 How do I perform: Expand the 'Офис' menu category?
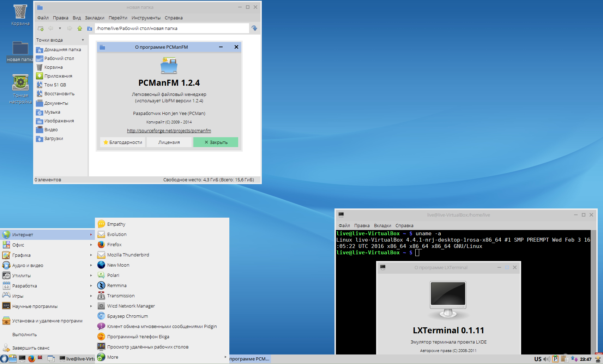pos(48,245)
